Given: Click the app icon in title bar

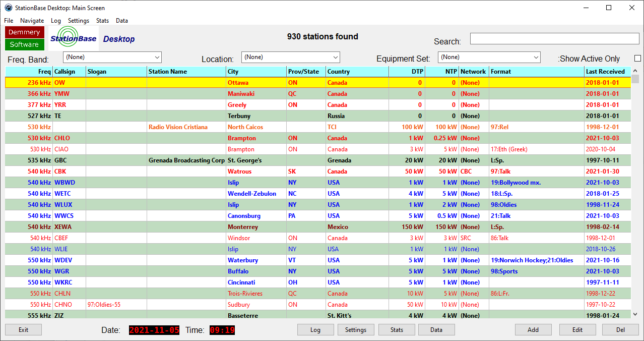Looking at the screenshot, I should pos(8,8).
